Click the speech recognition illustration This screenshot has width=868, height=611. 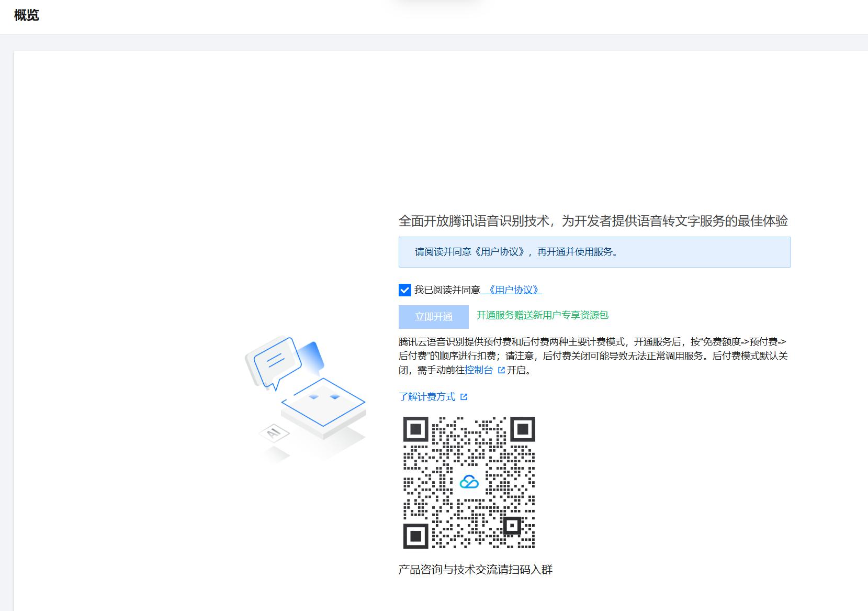coord(305,399)
